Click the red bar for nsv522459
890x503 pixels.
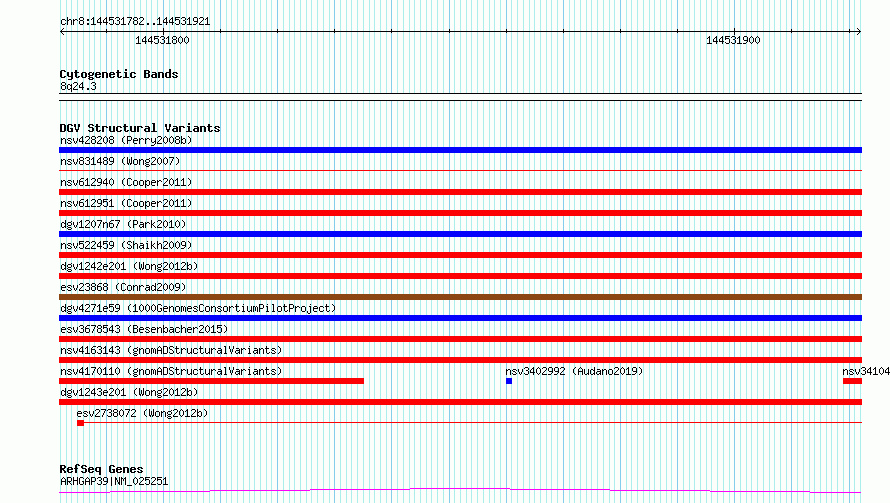[460, 255]
